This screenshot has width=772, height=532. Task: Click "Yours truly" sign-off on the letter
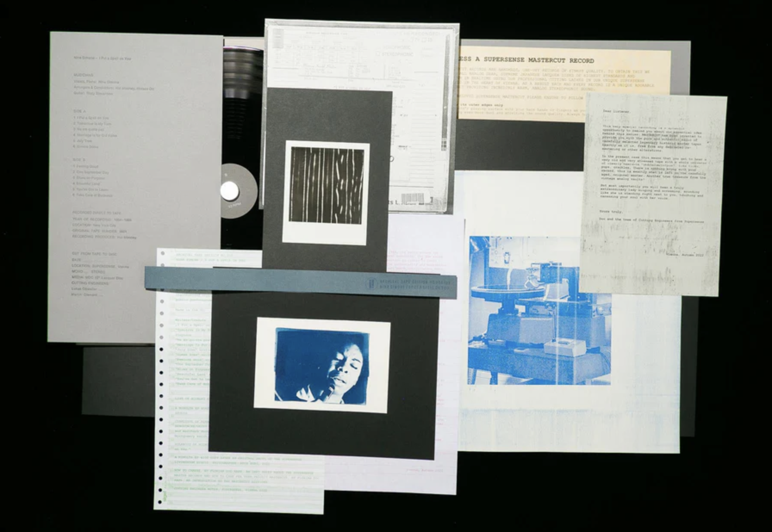point(611,212)
